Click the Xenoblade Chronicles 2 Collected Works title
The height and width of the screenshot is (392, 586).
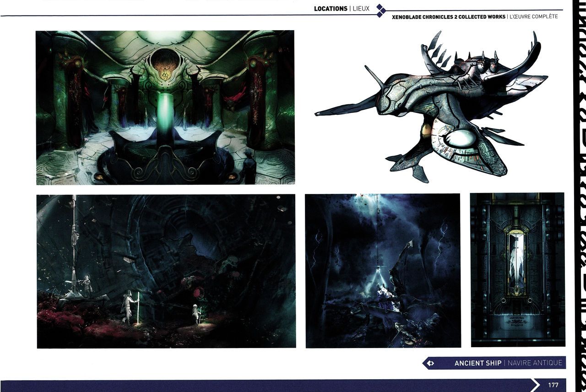point(449,17)
